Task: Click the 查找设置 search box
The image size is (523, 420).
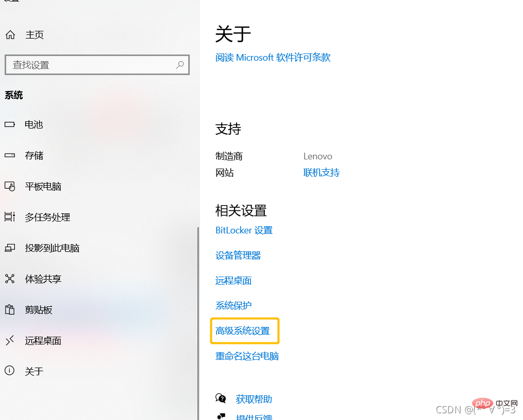Action: 97,65
